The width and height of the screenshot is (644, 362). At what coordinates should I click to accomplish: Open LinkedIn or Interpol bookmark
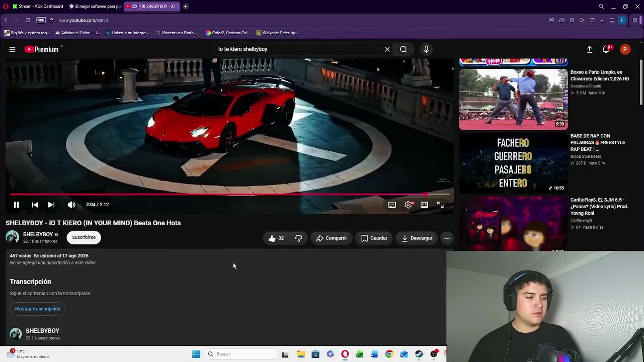click(128, 33)
